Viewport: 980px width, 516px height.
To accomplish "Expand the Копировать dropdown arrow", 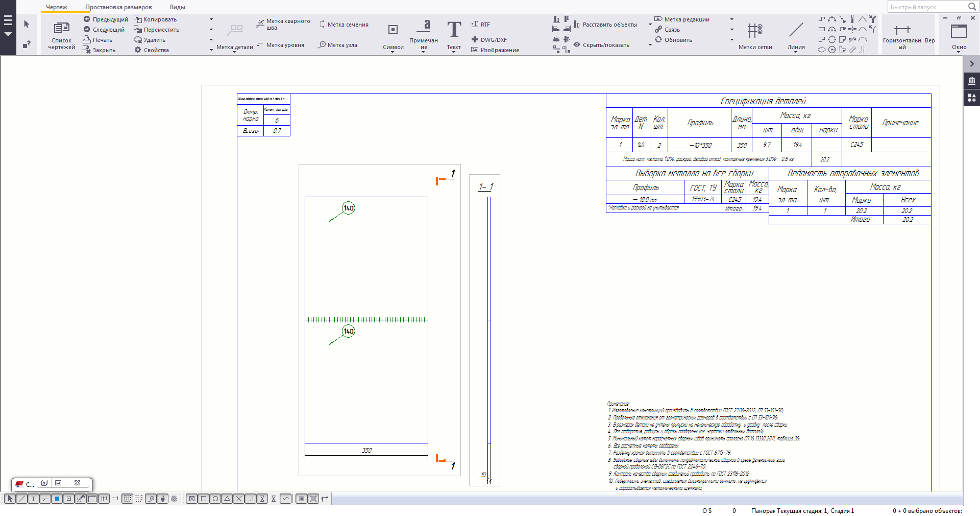I will pos(211,19).
